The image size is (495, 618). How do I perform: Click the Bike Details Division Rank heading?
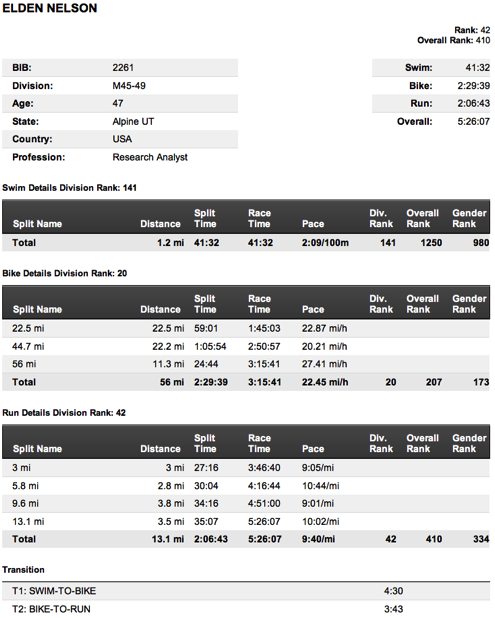(65, 273)
